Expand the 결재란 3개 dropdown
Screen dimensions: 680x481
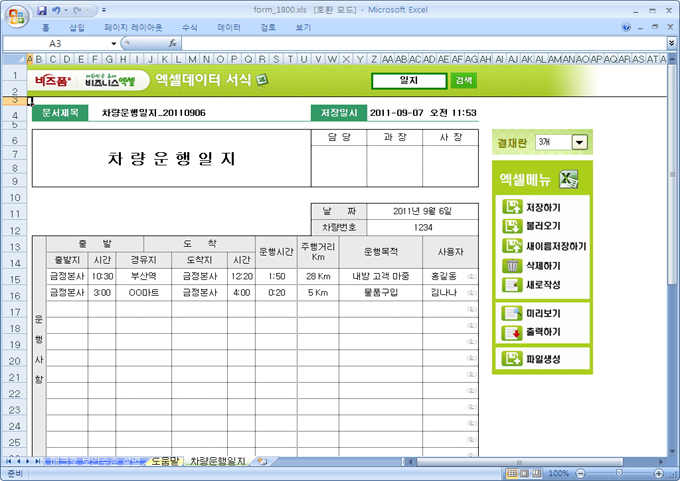coord(578,143)
